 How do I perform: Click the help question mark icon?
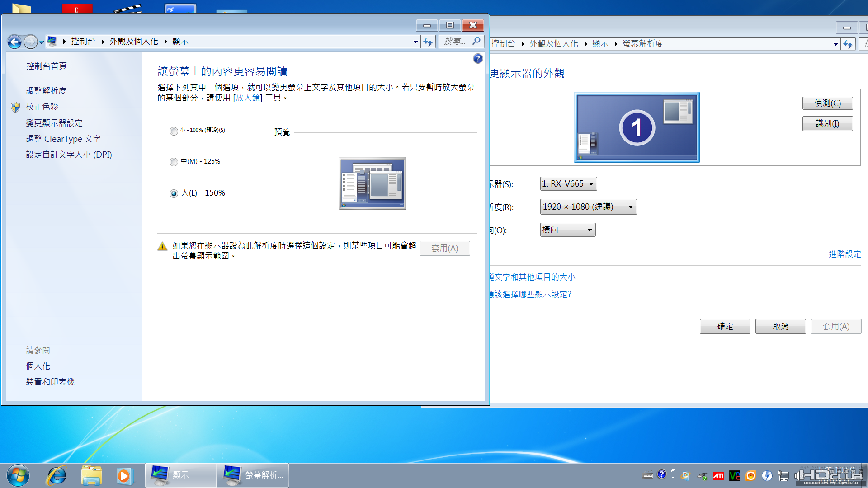[x=478, y=59]
